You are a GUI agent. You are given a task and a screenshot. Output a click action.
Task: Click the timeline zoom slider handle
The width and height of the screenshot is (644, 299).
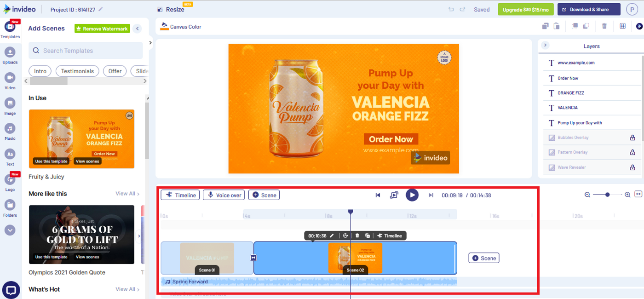tap(607, 195)
